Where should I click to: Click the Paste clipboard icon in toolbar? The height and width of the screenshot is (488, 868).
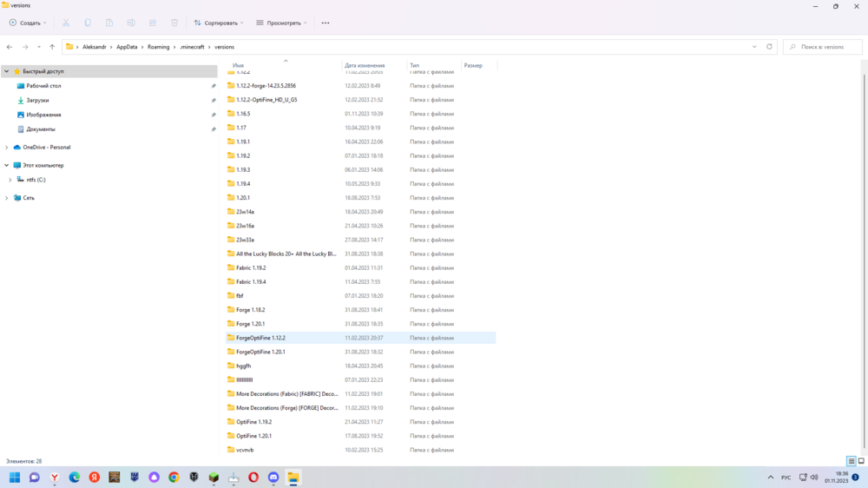click(x=109, y=23)
